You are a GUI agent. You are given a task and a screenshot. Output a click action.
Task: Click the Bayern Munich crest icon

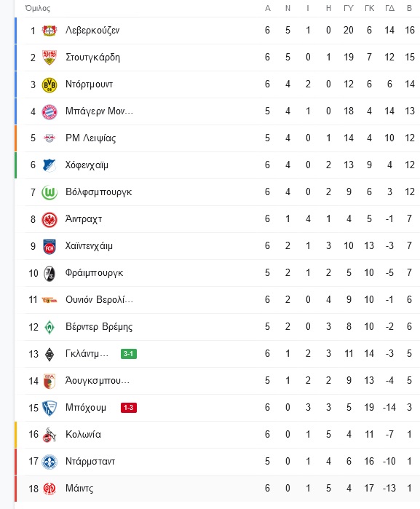[x=49, y=111]
